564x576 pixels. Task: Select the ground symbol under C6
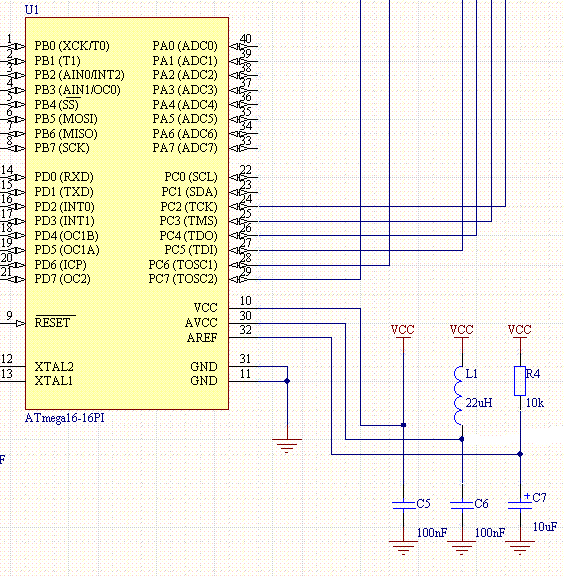(x=462, y=548)
